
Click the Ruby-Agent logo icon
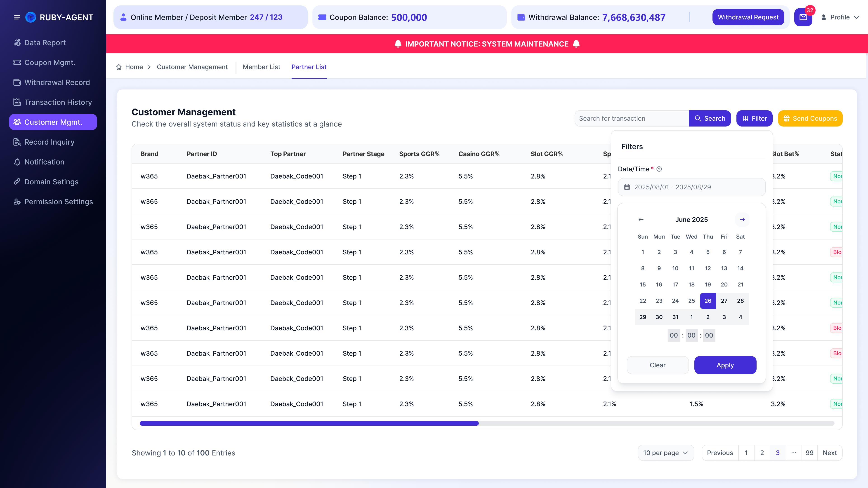(31, 17)
